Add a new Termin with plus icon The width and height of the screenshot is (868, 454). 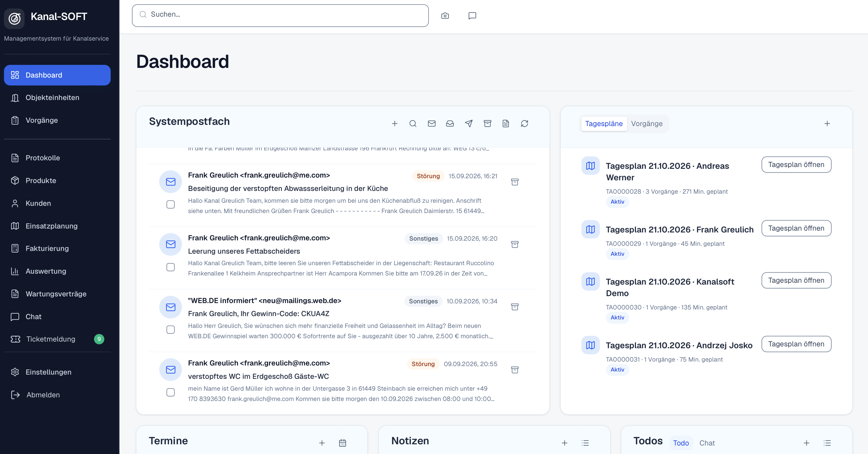tap(322, 443)
